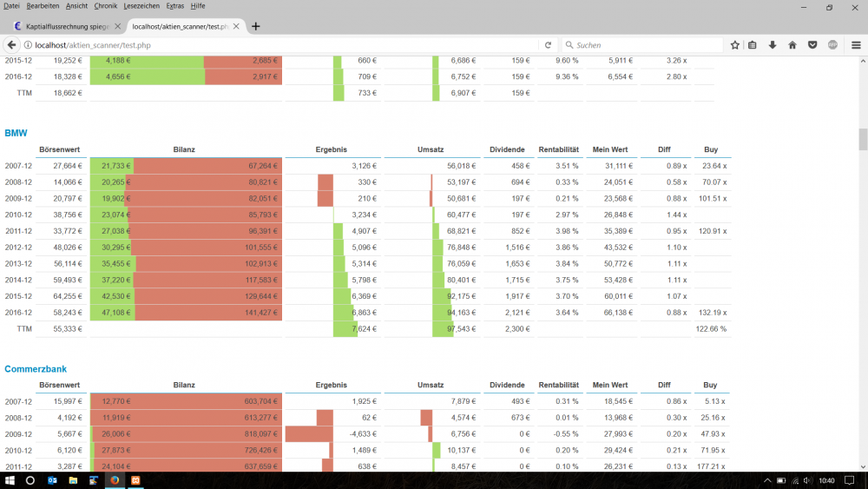
Task: Click BMW TTM Umsatz 97,543 €
Action: click(x=461, y=329)
